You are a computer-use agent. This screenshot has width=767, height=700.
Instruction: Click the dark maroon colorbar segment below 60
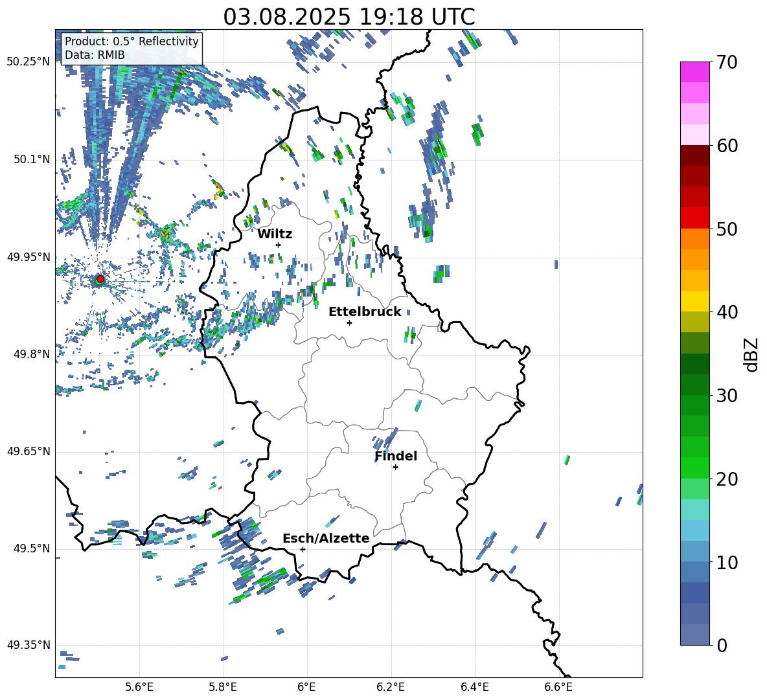pyautogui.click(x=695, y=155)
